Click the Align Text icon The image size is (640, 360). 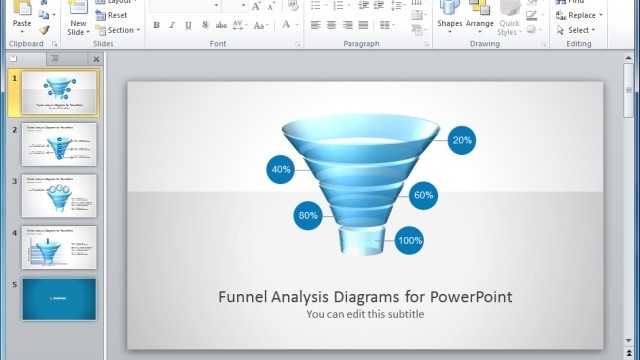[416, 16]
